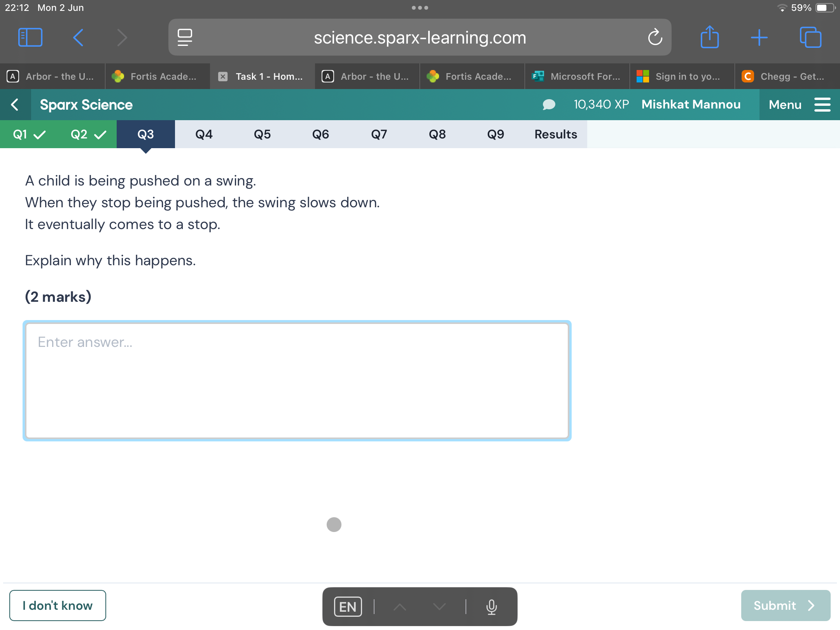Open the page reader menu icon

tap(185, 38)
